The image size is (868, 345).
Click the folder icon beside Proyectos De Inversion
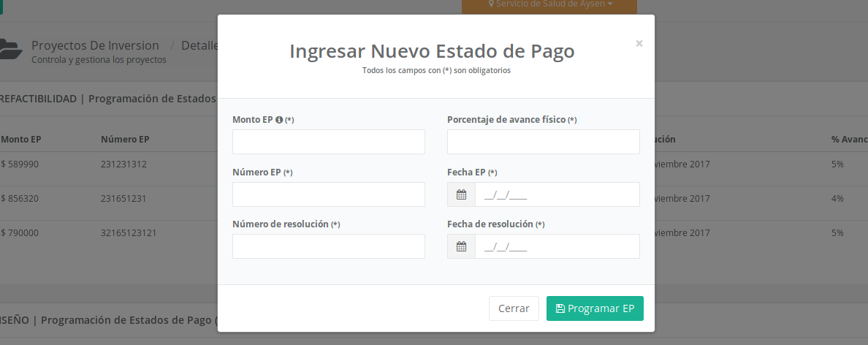10,50
